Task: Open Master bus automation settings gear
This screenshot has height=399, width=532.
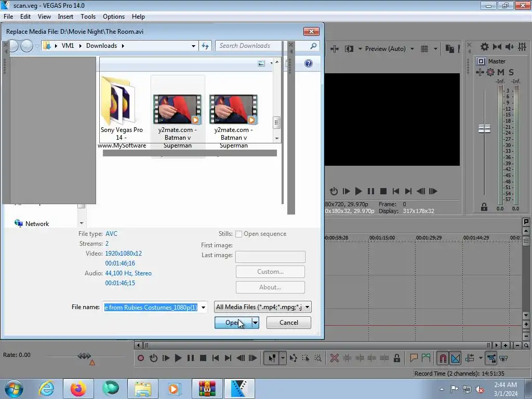Action: [x=490, y=72]
